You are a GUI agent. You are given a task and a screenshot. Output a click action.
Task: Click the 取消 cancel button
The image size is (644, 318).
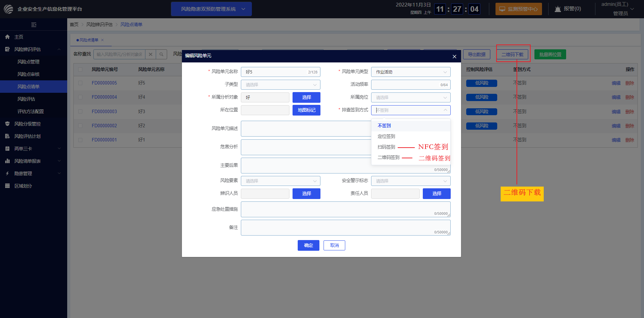[x=334, y=246]
